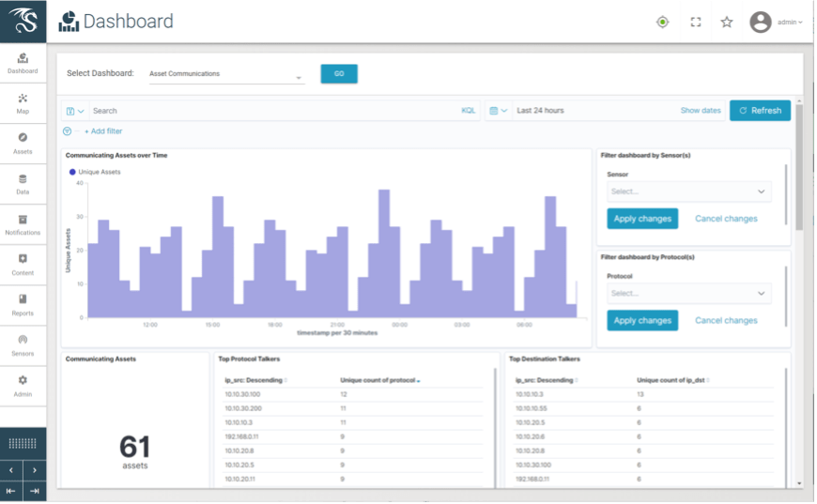Open the Notifications sidebar item
817x504 pixels.
(23, 225)
